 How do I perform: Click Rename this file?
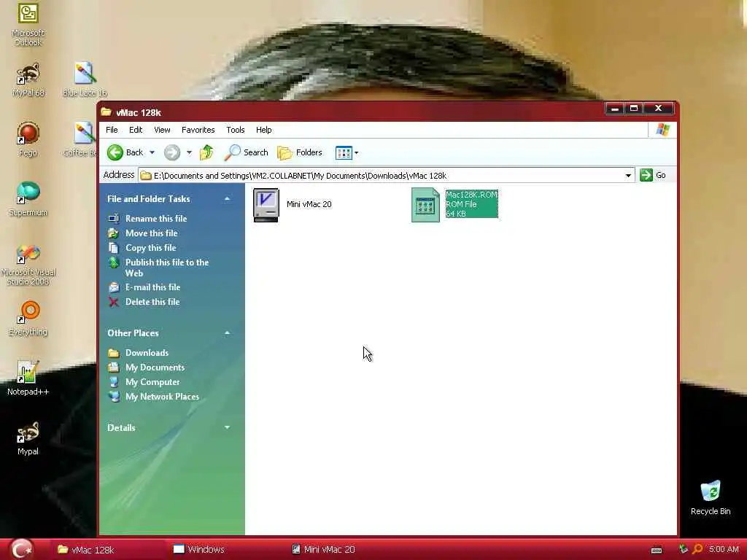tap(147, 219)
